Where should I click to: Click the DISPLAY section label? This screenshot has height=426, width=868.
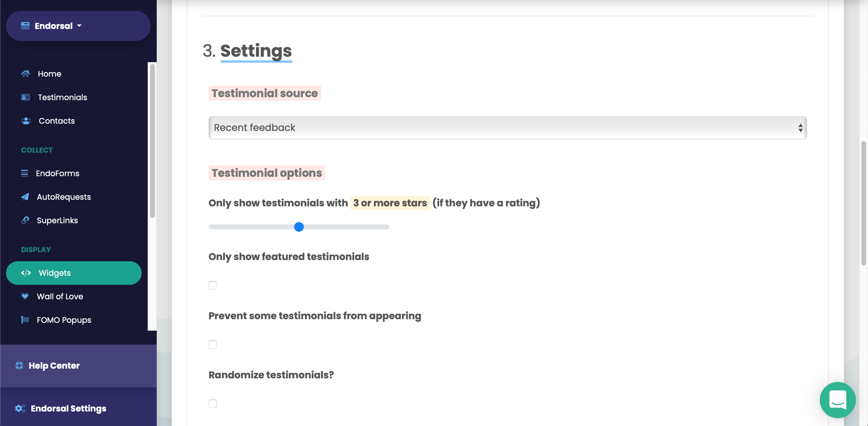[36, 250]
